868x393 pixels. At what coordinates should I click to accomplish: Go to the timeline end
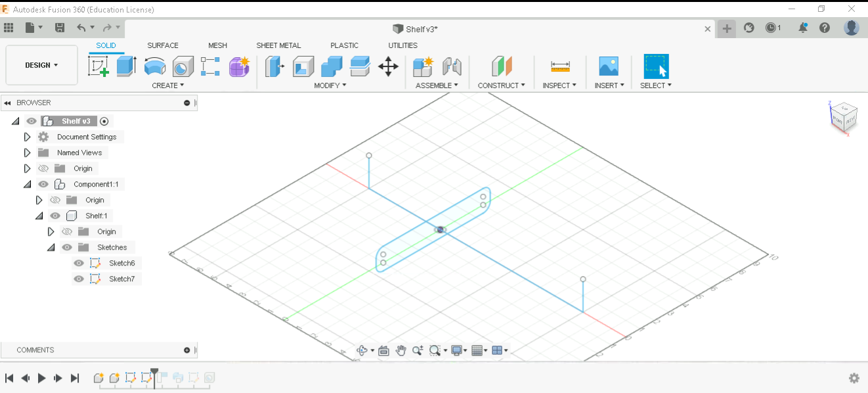(75, 378)
